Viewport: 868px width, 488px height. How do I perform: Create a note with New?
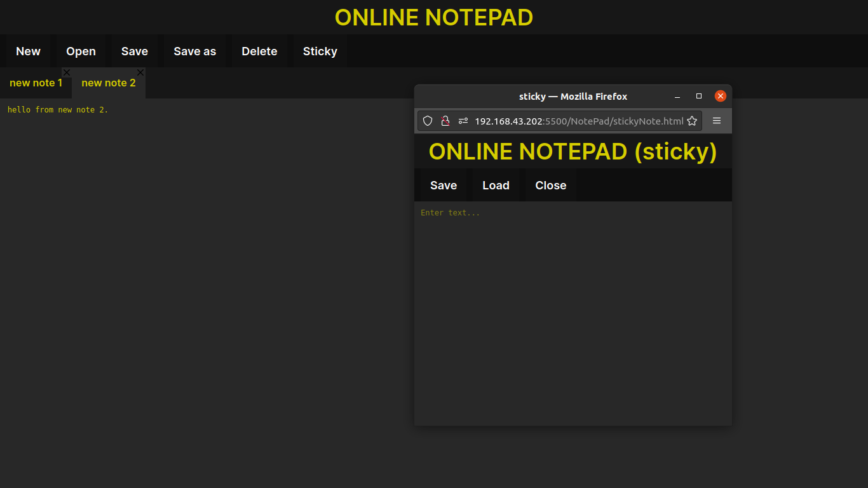tap(28, 51)
